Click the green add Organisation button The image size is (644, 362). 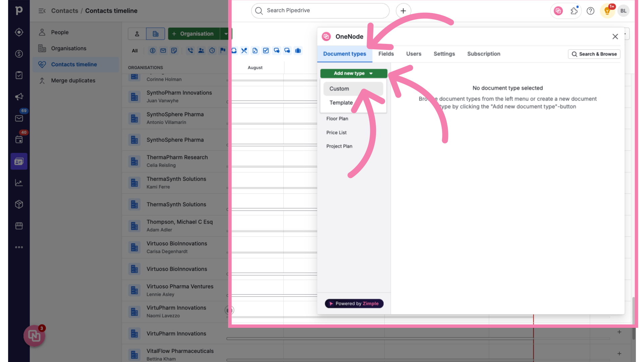pos(194,34)
